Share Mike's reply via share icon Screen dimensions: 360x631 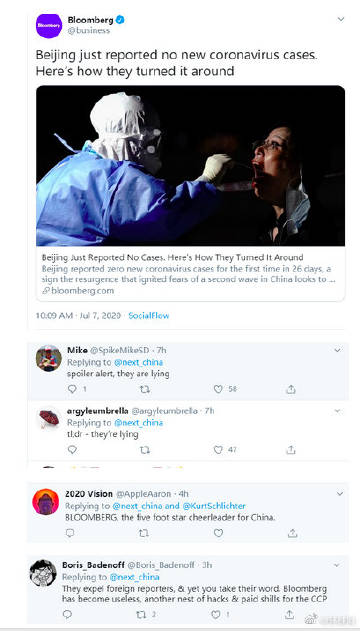(x=290, y=389)
